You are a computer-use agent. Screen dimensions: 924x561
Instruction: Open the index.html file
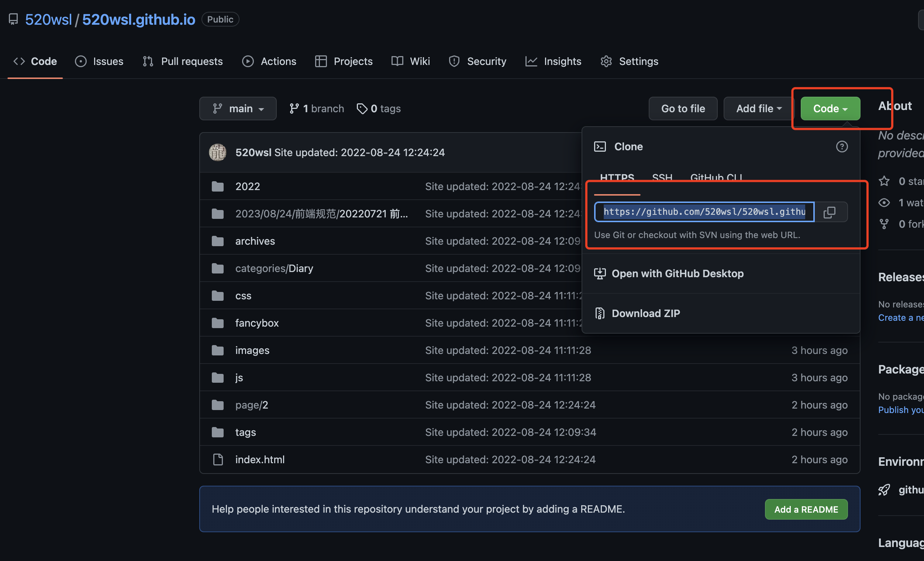[260, 460]
